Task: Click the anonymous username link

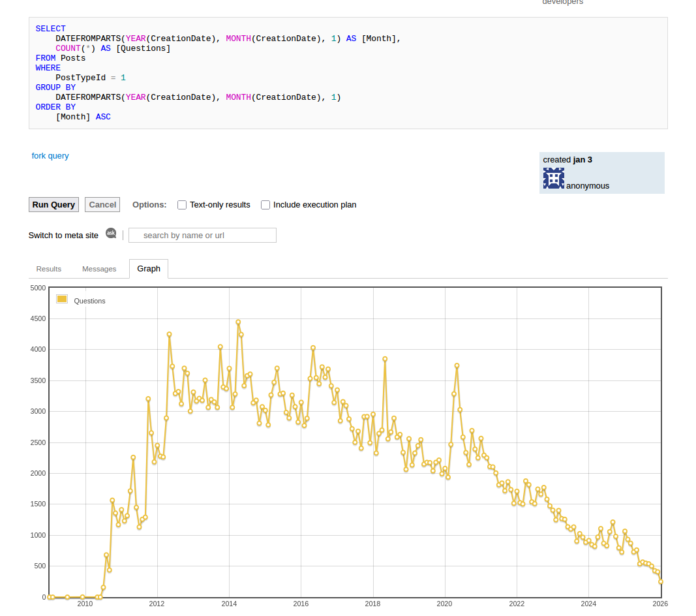Action: pos(587,186)
